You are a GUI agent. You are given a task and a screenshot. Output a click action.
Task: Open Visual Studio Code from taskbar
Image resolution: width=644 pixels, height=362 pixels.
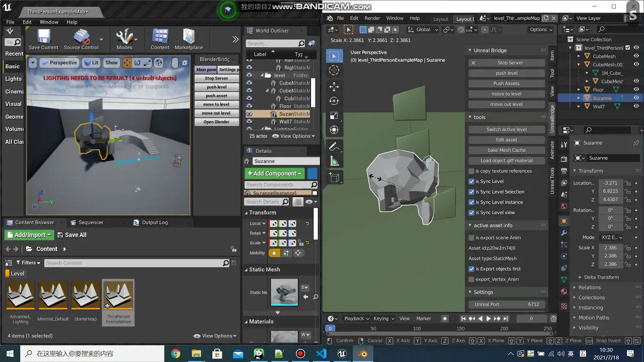[x=321, y=353]
